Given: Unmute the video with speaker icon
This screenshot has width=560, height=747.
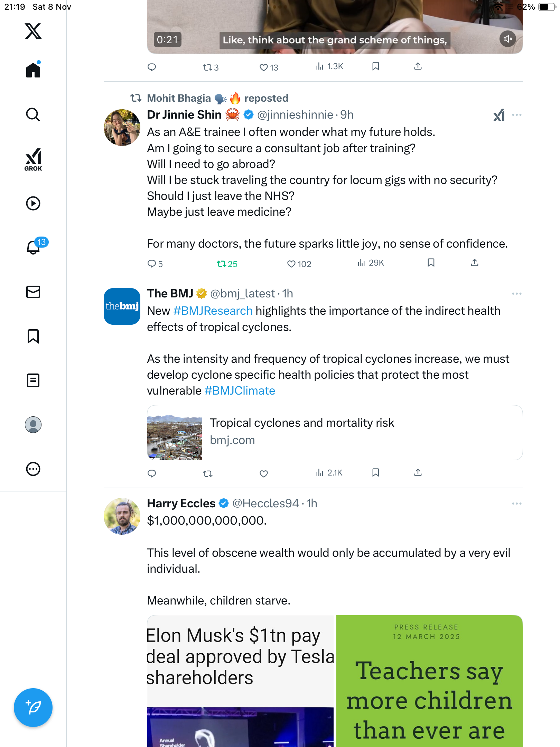Looking at the screenshot, I should [507, 39].
